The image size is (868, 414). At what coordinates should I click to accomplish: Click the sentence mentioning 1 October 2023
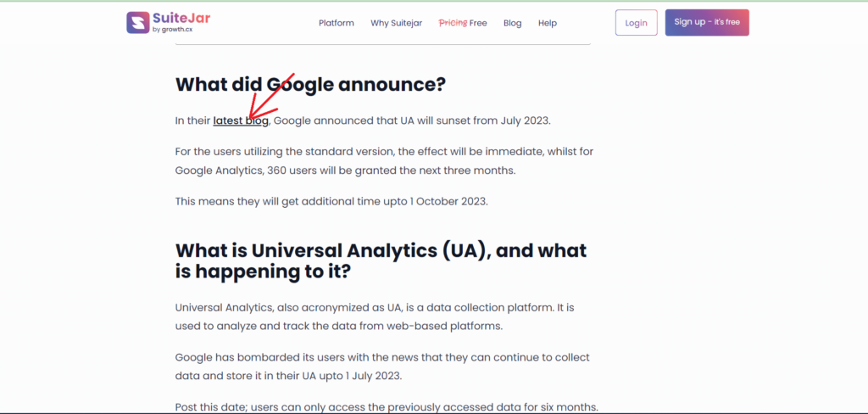coord(331,201)
